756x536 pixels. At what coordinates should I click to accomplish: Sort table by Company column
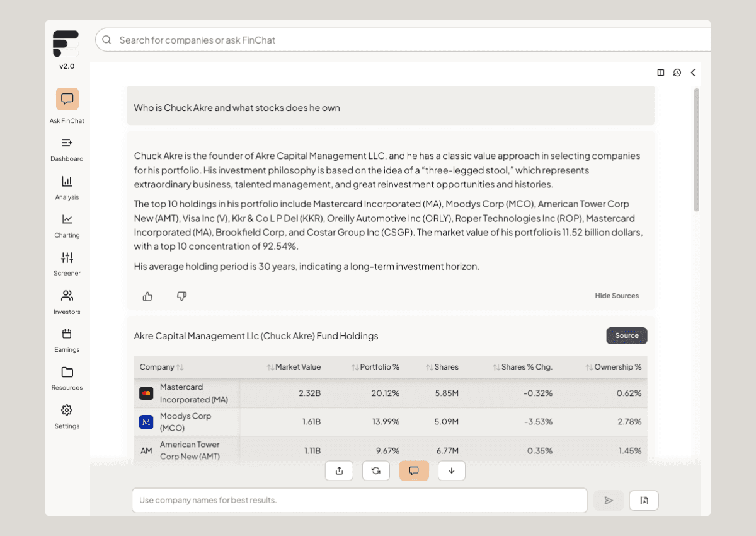[161, 367]
